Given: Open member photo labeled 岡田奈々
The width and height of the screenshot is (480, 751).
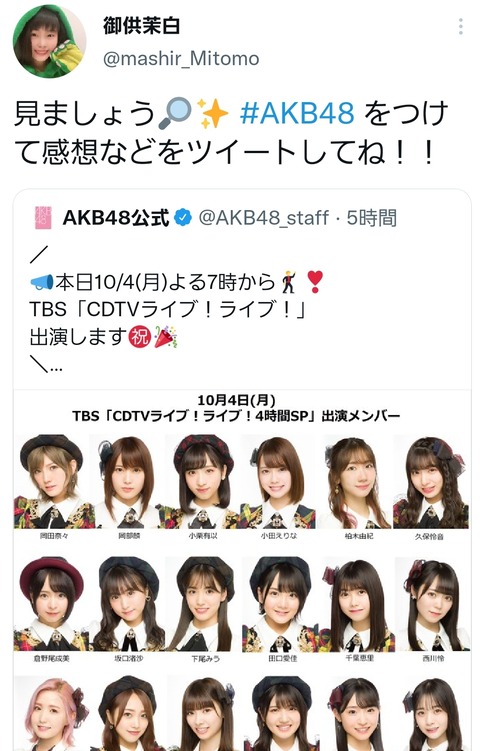Looking at the screenshot, I should click(x=54, y=481).
